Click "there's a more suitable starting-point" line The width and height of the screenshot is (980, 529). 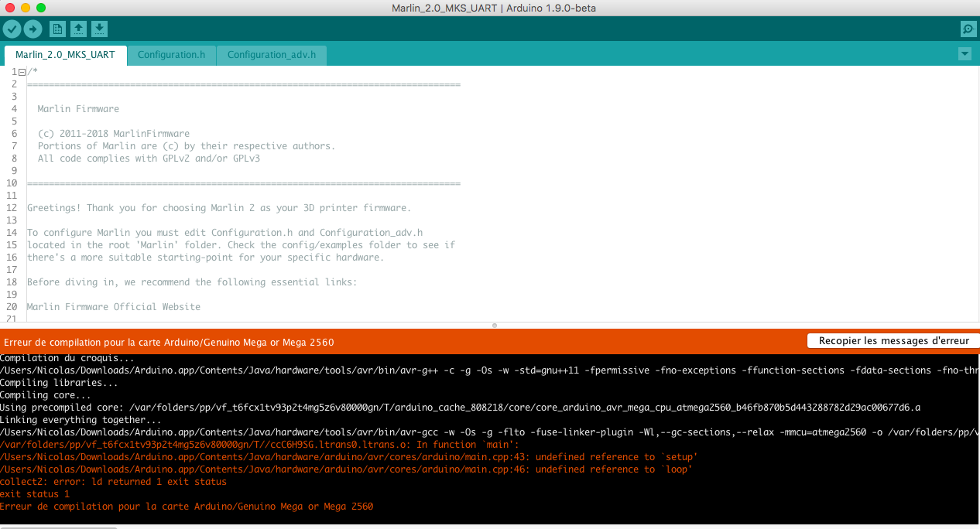coord(205,258)
